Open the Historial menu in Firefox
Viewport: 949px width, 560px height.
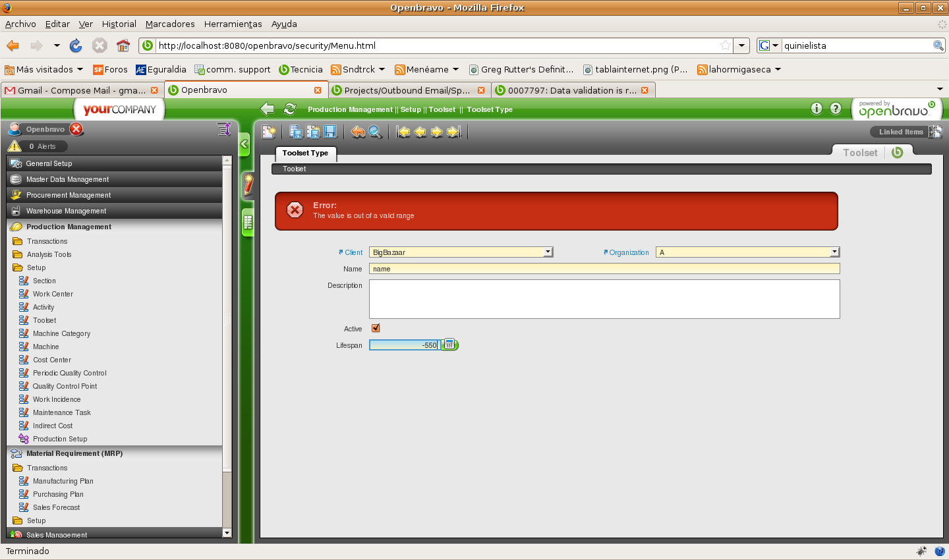point(119,24)
